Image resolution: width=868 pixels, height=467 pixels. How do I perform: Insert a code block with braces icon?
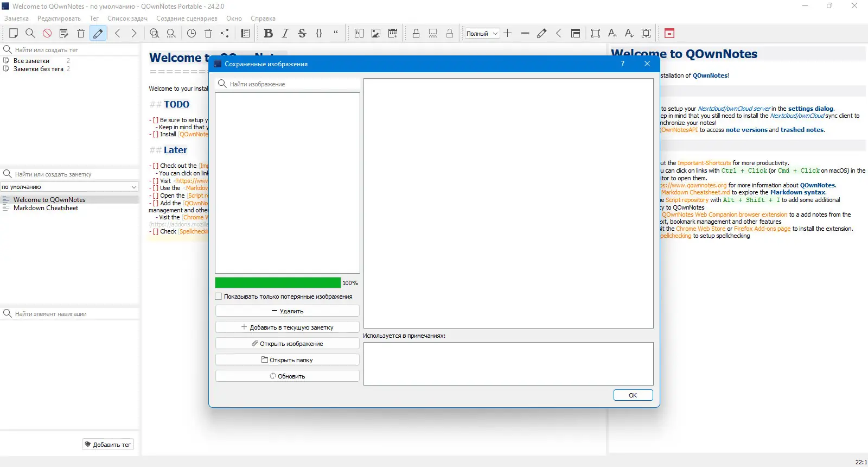(319, 33)
